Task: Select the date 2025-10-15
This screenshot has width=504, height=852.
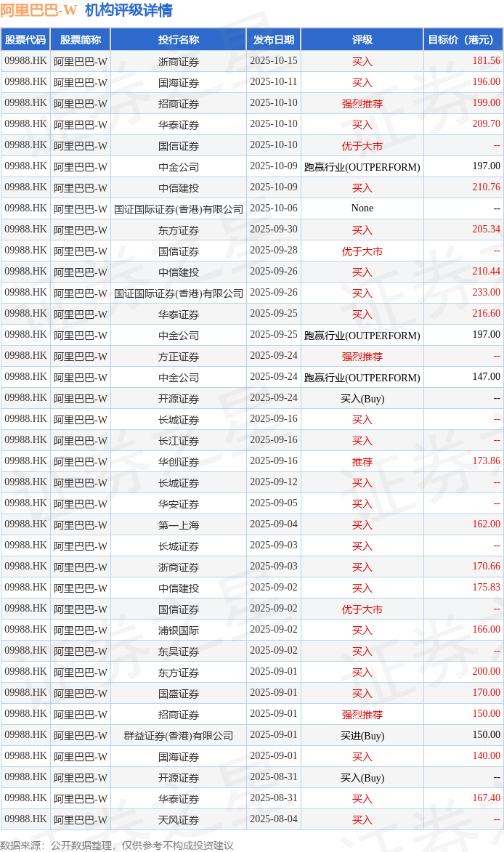Action: click(274, 60)
